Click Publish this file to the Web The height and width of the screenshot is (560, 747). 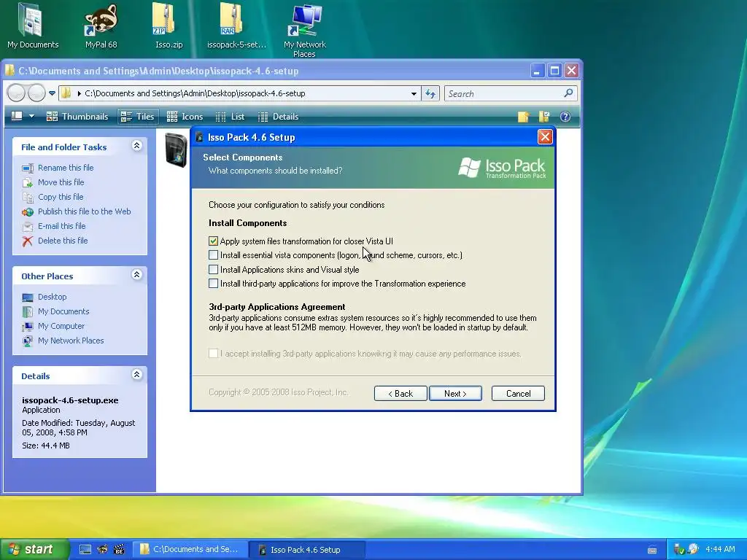pyautogui.click(x=85, y=211)
